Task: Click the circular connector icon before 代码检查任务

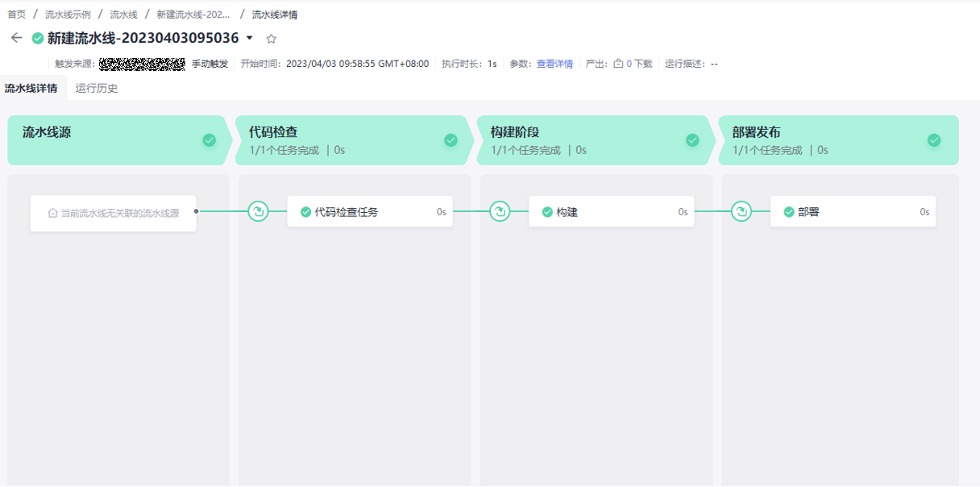Action: [258, 212]
